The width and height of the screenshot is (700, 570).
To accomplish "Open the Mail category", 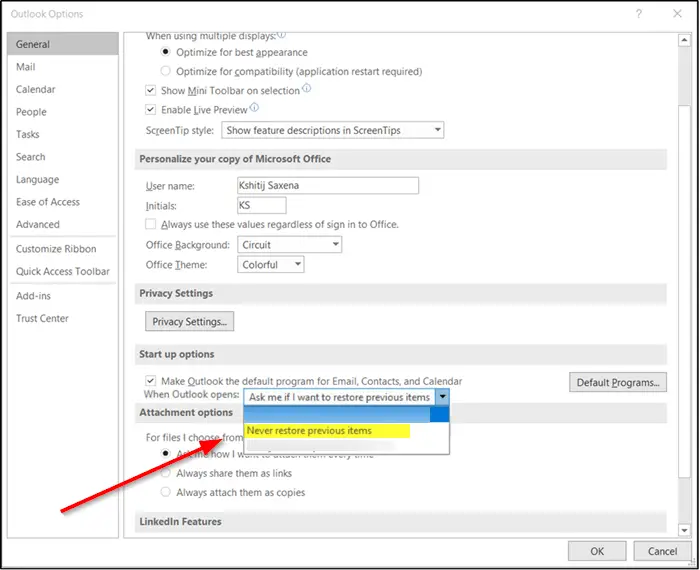I will click(x=63, y=67).
